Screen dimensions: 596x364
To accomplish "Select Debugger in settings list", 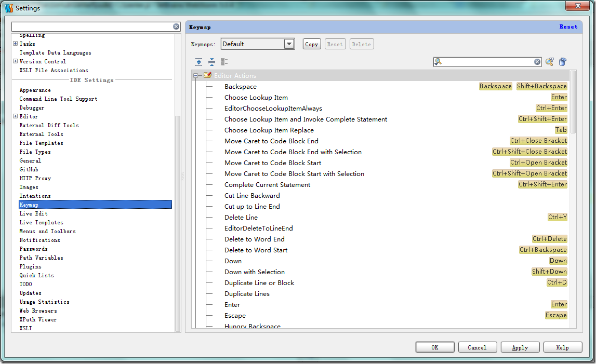I will click(32, 108).
